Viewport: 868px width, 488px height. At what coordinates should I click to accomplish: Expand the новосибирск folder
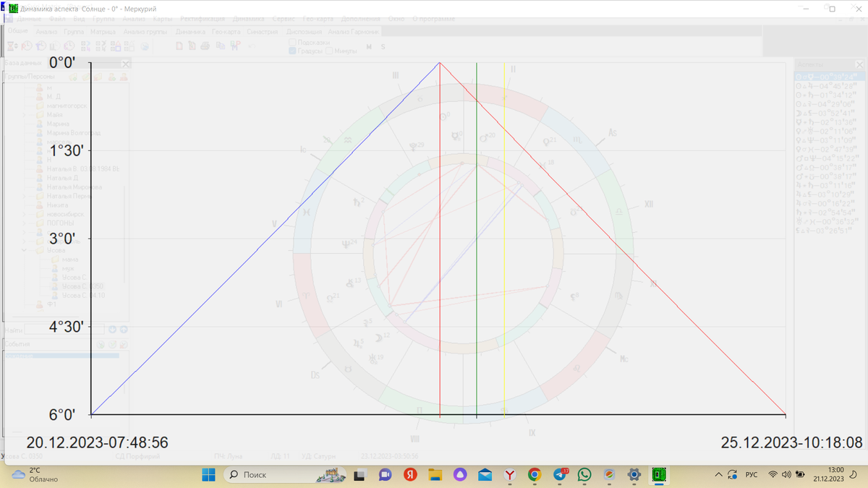[25, 214]
